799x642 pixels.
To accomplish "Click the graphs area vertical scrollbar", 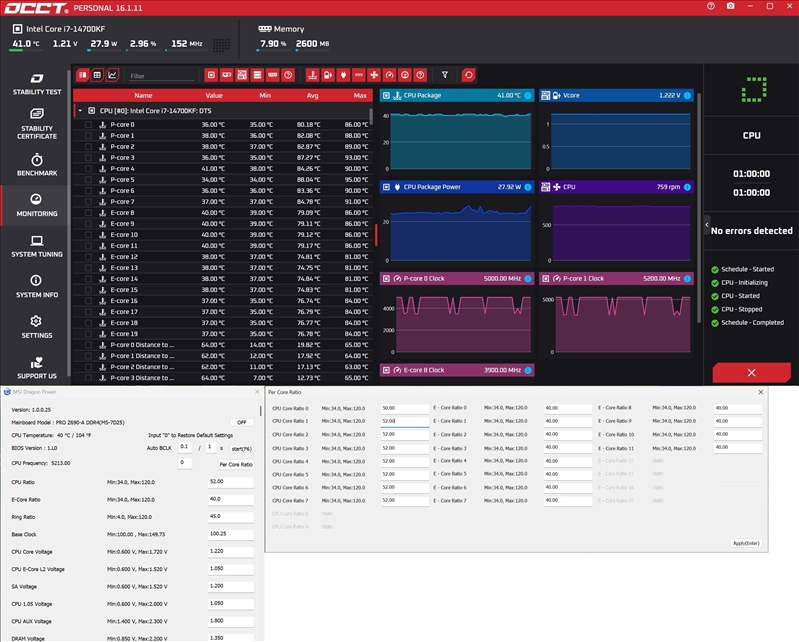I will click(x=699, y=208).
